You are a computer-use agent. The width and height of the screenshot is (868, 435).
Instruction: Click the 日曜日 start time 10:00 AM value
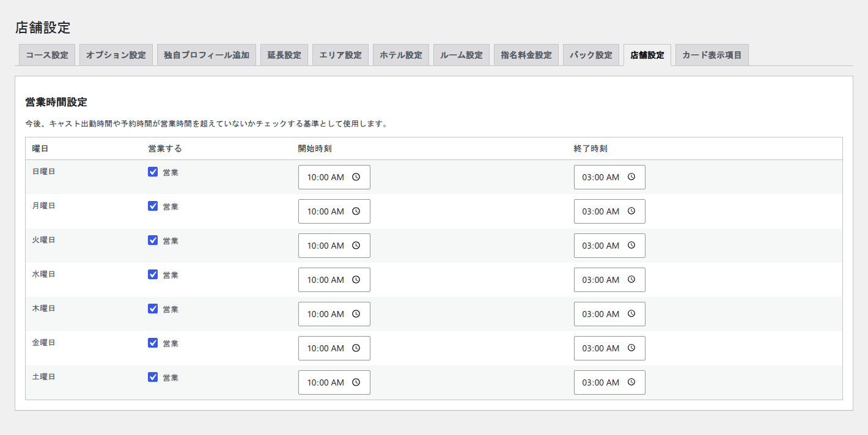pyautogui.click(x=325, y=177)
